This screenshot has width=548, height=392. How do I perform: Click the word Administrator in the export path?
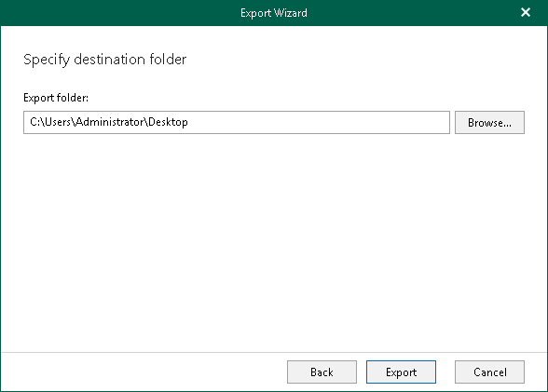coord(110,122)
